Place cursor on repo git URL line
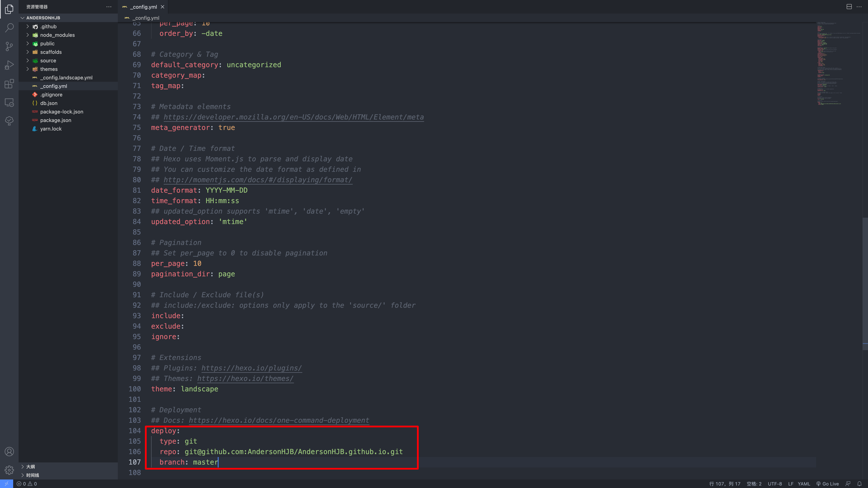This screenshot has height=488, width=868. (x=281, y=452)
